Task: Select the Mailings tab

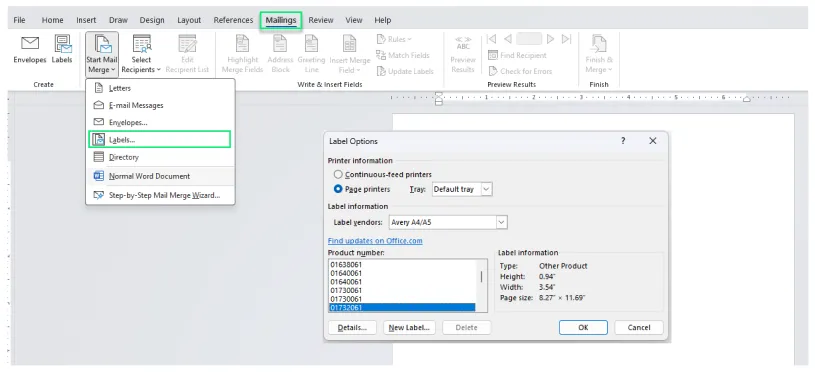Action: click(x=281, y=20)
